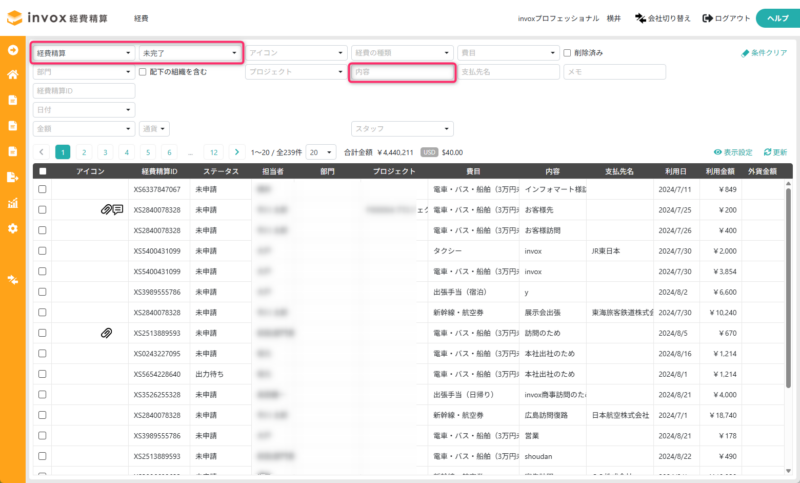Click the export document icon in the sidebar

13,177
